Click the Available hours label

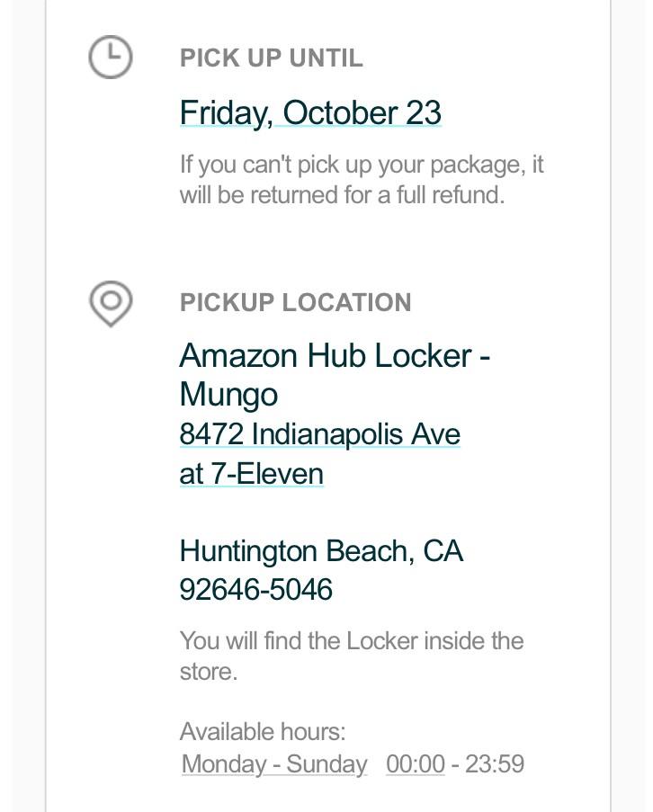click(263, 732)
